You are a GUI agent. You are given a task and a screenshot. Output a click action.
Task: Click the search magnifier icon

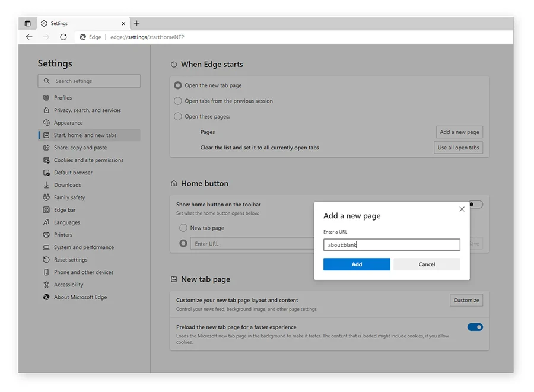(47, 81)
